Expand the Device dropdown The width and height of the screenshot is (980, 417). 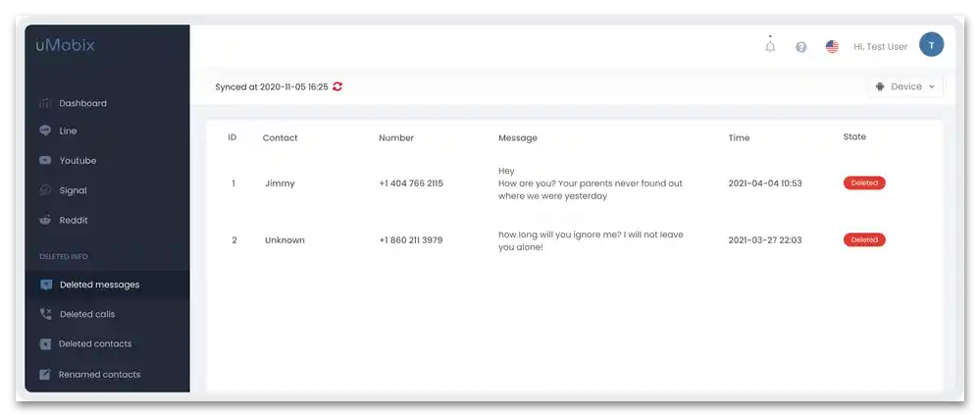tap(904, 87)
